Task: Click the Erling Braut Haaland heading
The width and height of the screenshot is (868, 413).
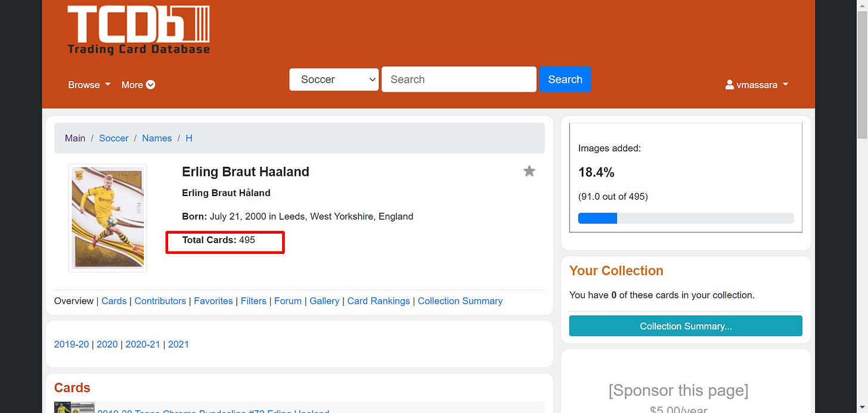Action: click(246, 172)
